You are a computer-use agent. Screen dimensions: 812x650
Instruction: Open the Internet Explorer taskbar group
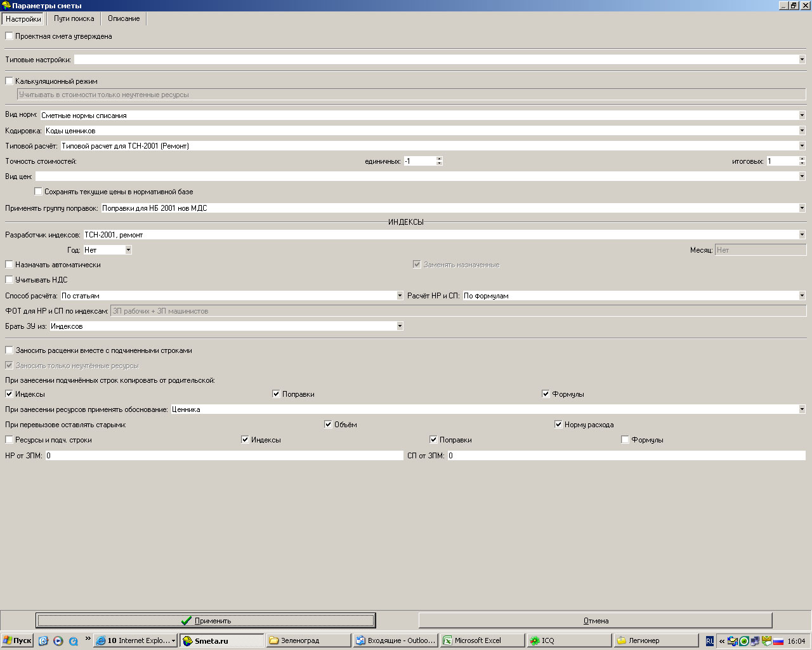[136, 640]
